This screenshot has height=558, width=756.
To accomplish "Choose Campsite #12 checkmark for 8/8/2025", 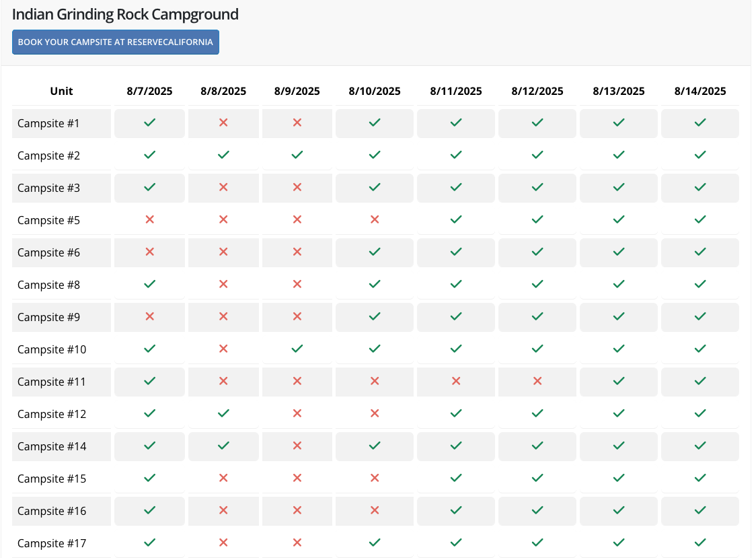I will click(x=223, y=413).
